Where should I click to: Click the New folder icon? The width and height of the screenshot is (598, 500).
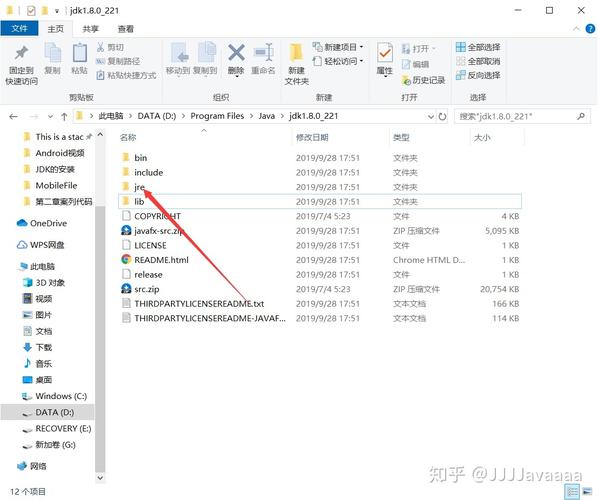pos(296,53)
